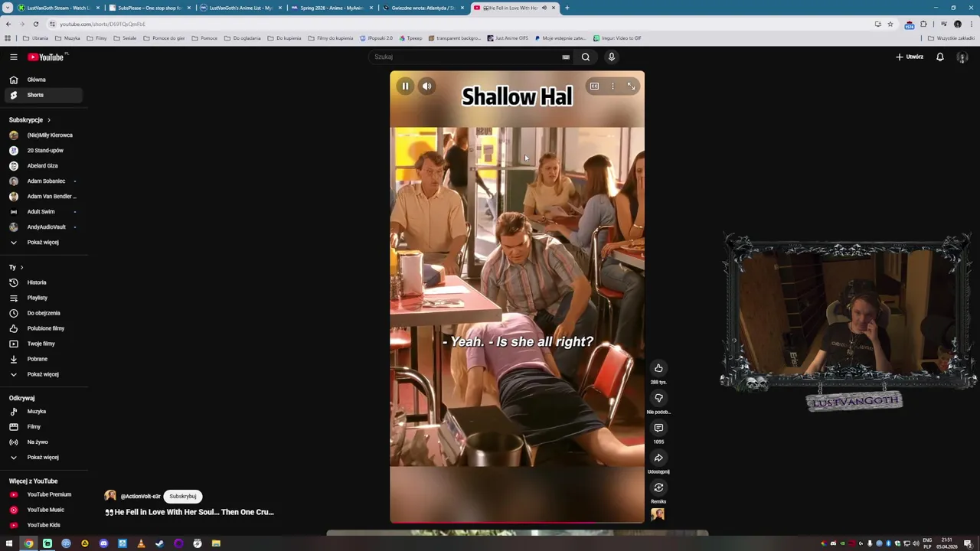The width and height of the screenshot is (980, 551).
Task: Reload the page
Action: (x=35, y=24)
